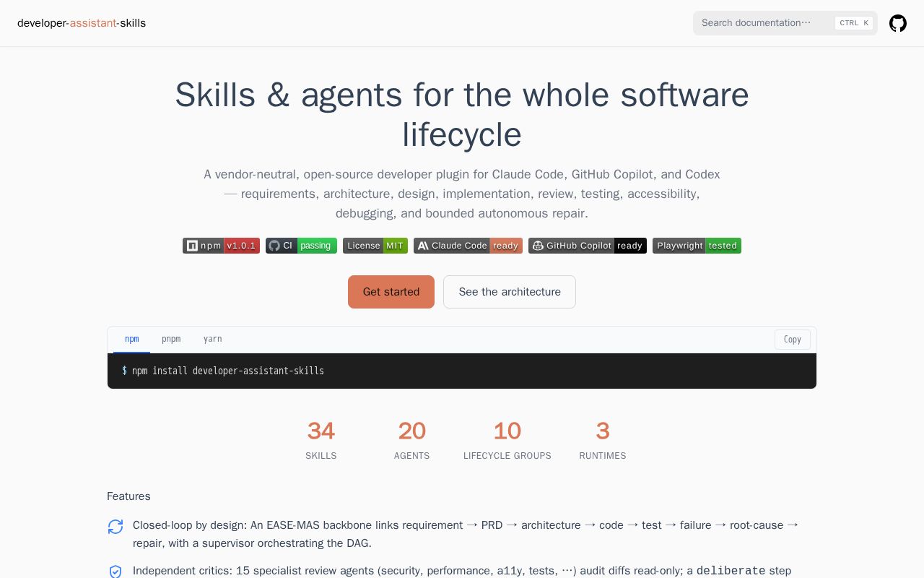The width and height of the screenshot is (924, 578).
Task: Open the Claude Code ready badge
Action: 468,246
